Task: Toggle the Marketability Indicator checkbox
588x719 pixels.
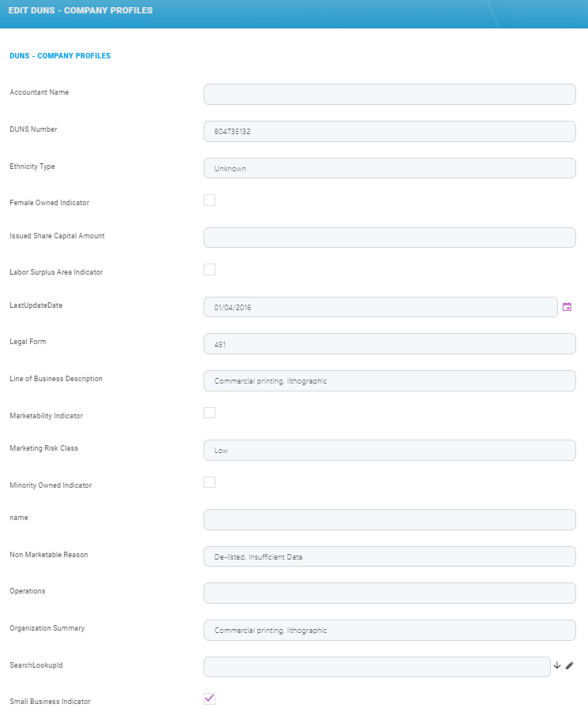Action: tap(209, 412)
